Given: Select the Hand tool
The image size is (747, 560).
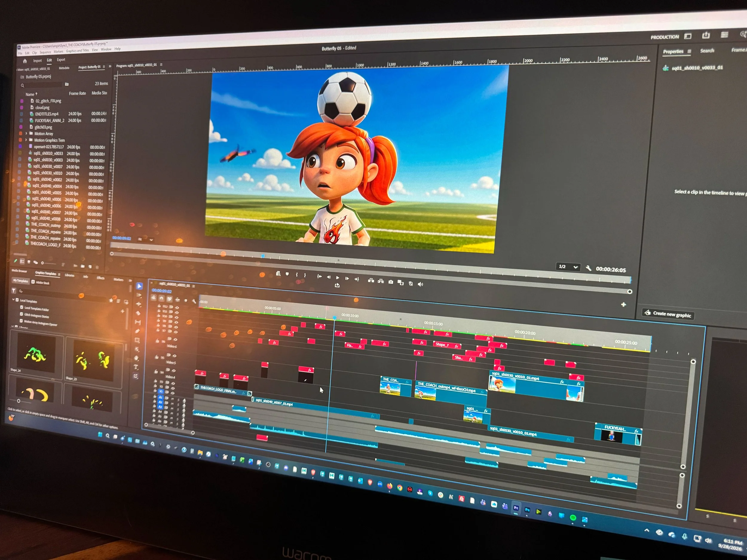Looking at the screenshot, I should pos(137,358).
